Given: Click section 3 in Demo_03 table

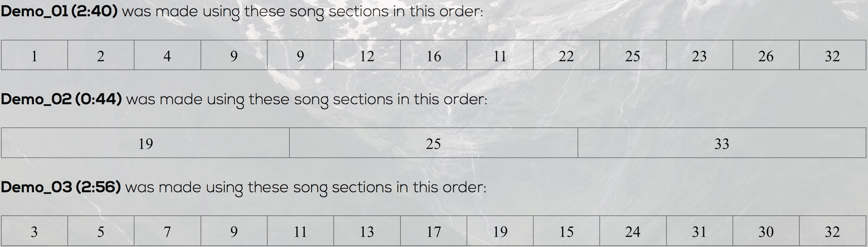Looking at the screenshot, I should click(x=35, y=231).
